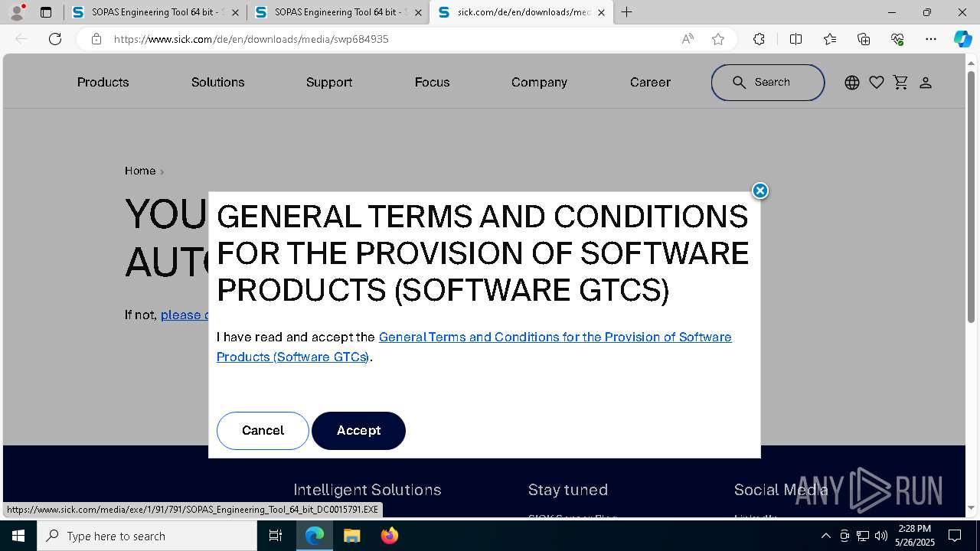Open the language globe icon
Screen dimensions: 980x551
(x=852, y=83)
